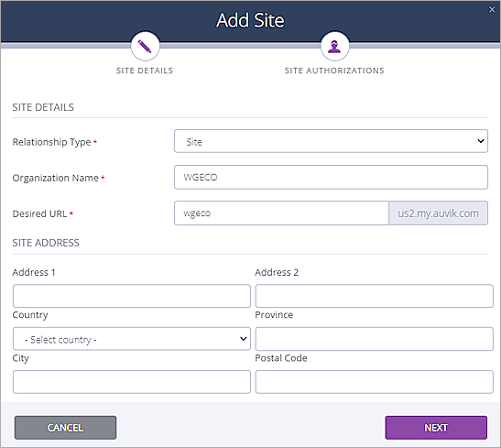Select the SITE AUTHORIZATIONS step label

(334, 71)
